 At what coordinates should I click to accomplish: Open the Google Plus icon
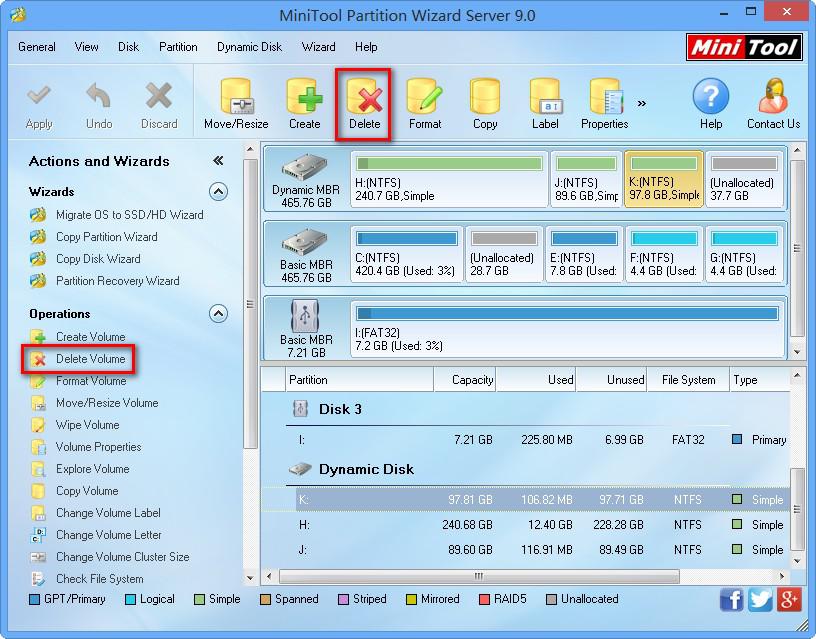coord(788,599)
